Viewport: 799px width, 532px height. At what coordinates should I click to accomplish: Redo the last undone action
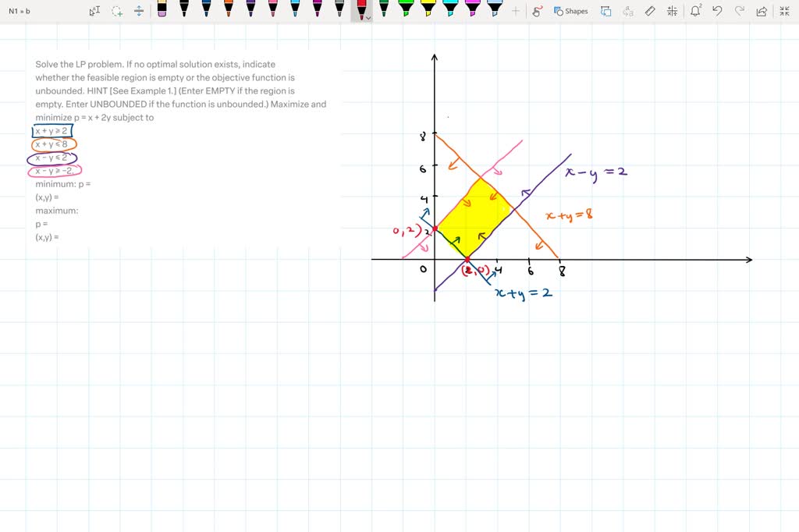coord(740,11)
